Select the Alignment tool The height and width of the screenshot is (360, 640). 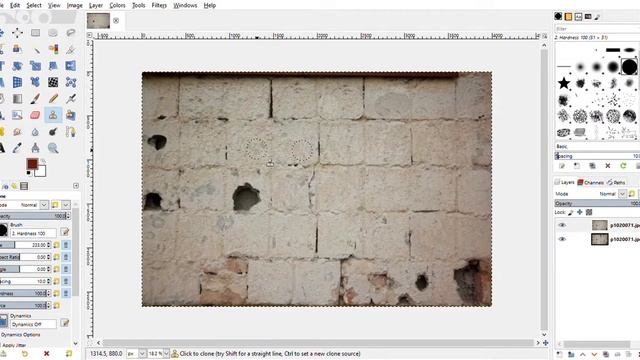[x=17, y=33]
